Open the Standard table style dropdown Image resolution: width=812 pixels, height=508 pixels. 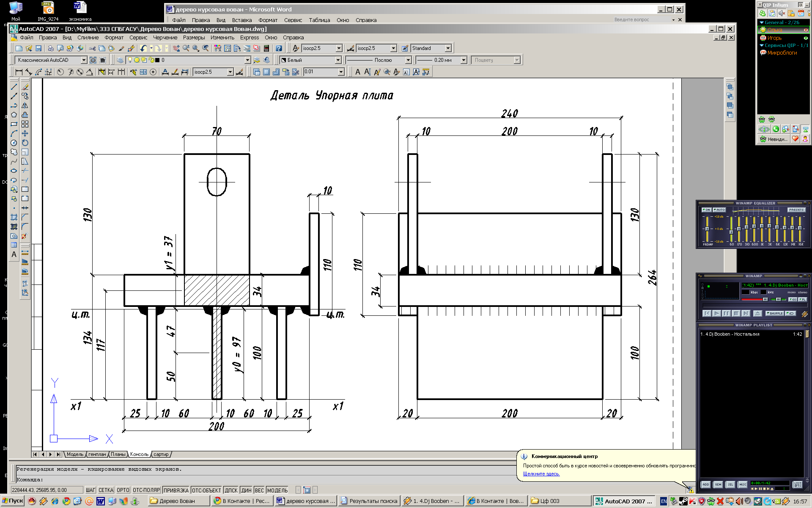(448, 48)
